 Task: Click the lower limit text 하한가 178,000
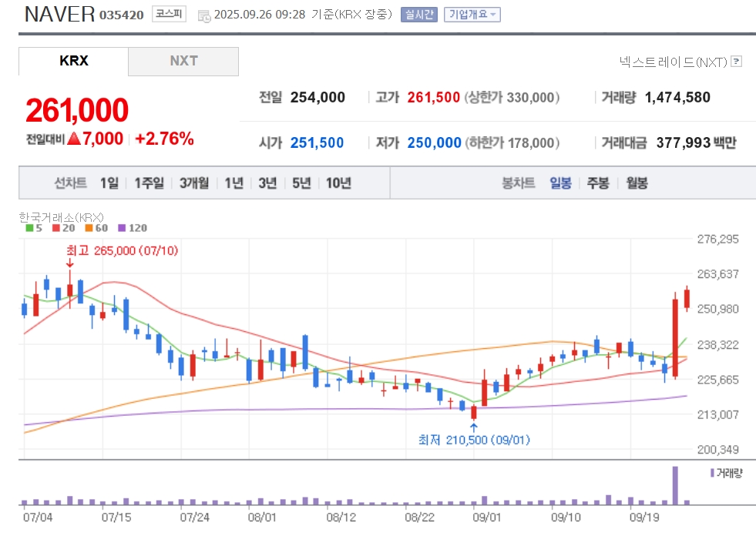[512, 142]
